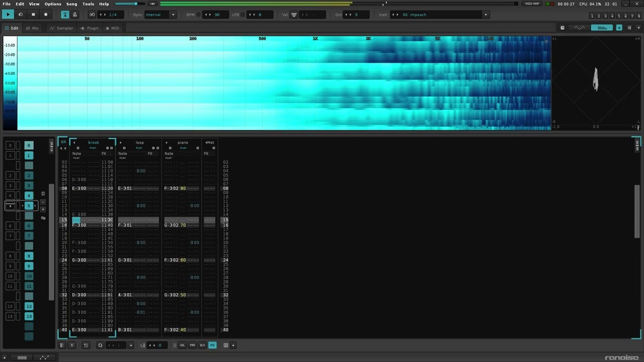Select view preset 8
The height and width of the screenshot is (362, 644).
point(639,16)
